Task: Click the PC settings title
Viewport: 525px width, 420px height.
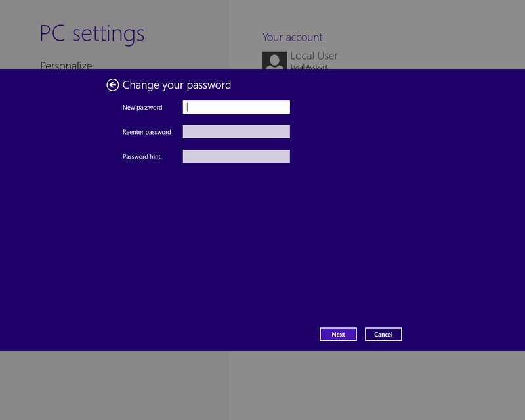Action: (92, 33)
